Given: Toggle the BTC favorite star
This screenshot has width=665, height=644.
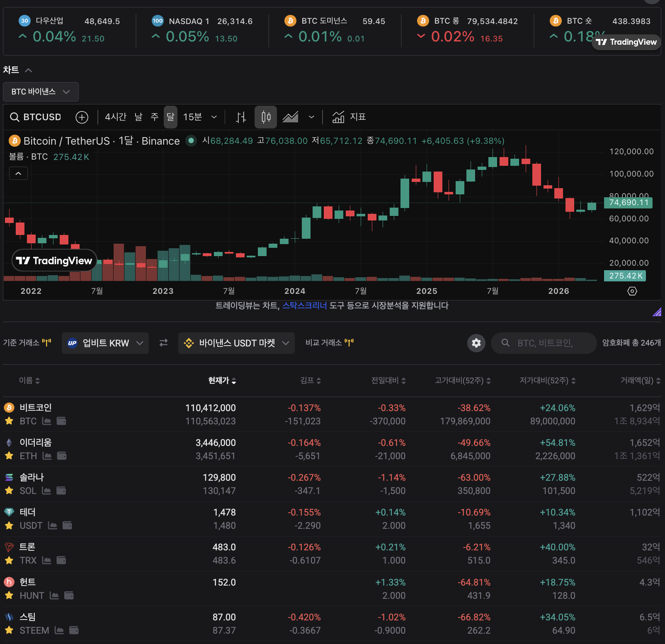Looking at the screenshot, I should pyautogui.click(x=9, y=421).
